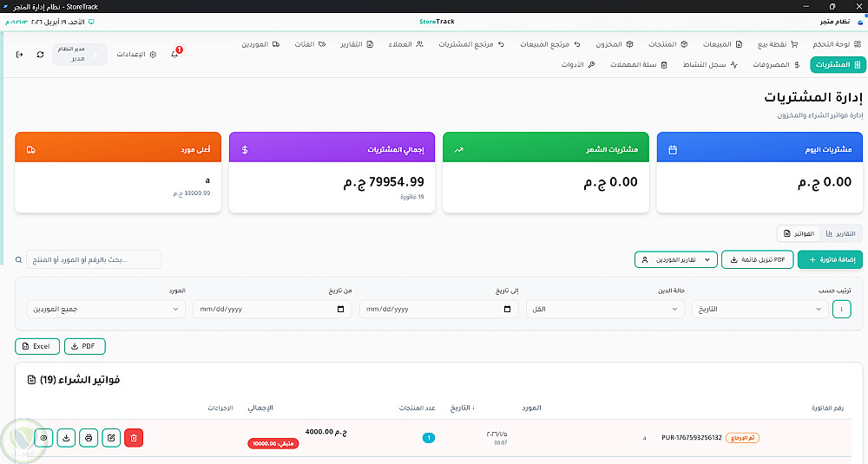
Task: Expand the جميع الموردين supplier dropdown
Action: pos(106,309)
